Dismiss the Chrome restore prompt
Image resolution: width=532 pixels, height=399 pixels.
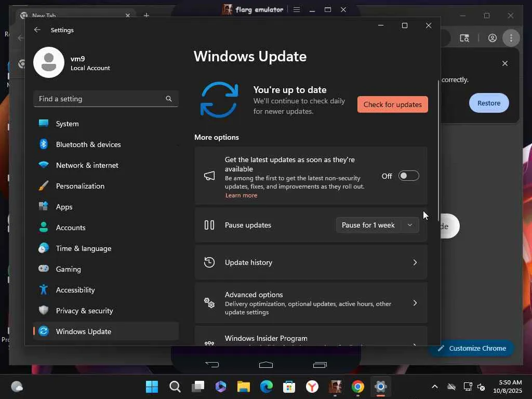(x=505, y=63)
